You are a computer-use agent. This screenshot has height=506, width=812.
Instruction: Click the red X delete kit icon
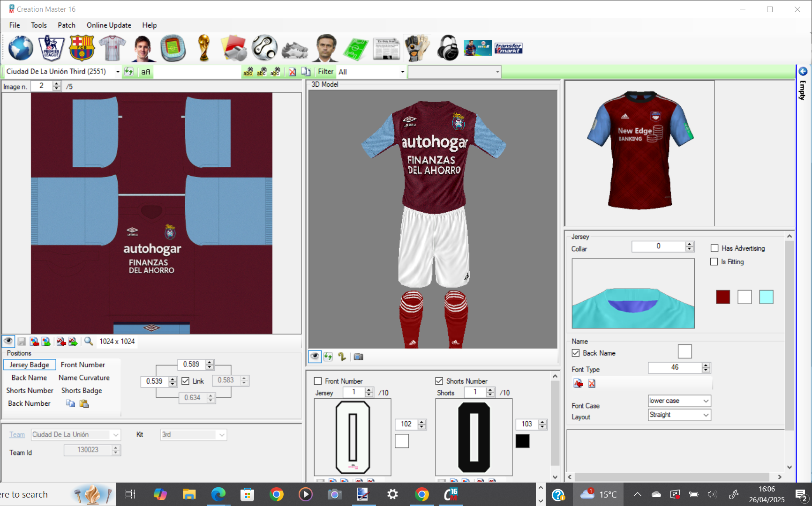[x=292, y=72]
